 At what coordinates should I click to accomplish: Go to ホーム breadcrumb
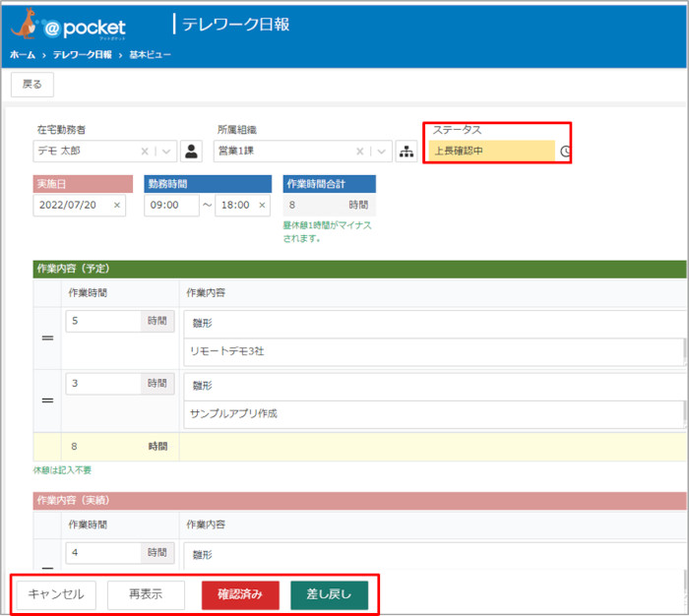(23, 55)
